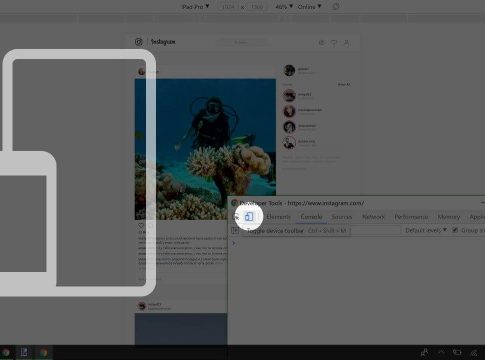Open the Online throttling dropdown
The height and width of the screenshot is (360, 485).
click(x=310, y=6)
